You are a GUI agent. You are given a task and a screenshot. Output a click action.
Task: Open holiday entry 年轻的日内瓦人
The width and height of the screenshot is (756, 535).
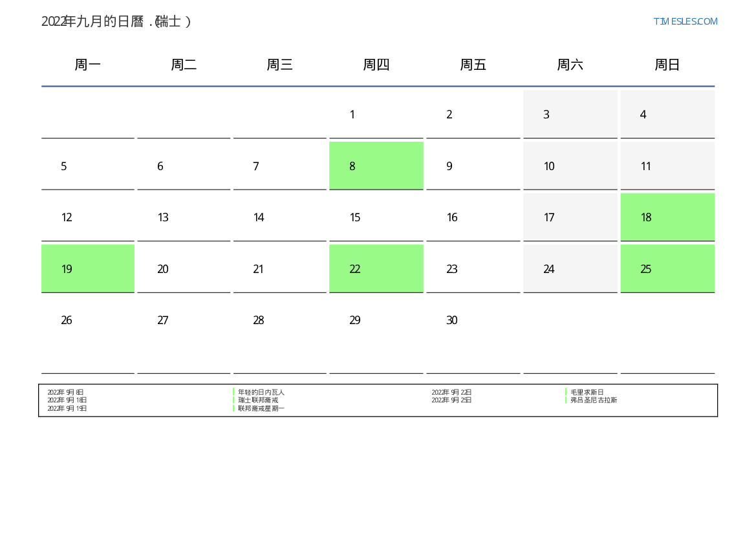click(261, 392)
